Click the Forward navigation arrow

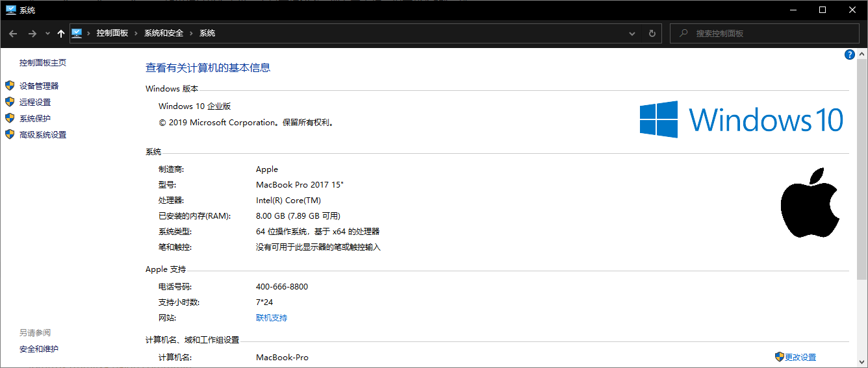coord(32,33)
